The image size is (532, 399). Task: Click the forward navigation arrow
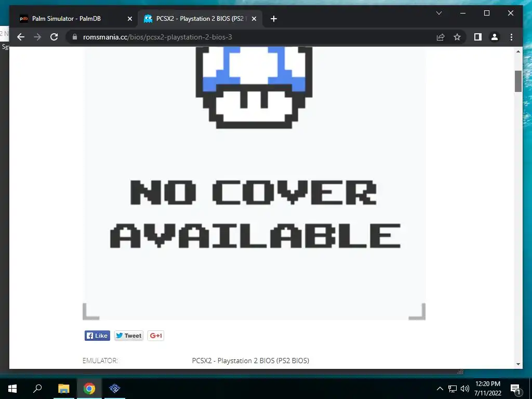[37, 37]
